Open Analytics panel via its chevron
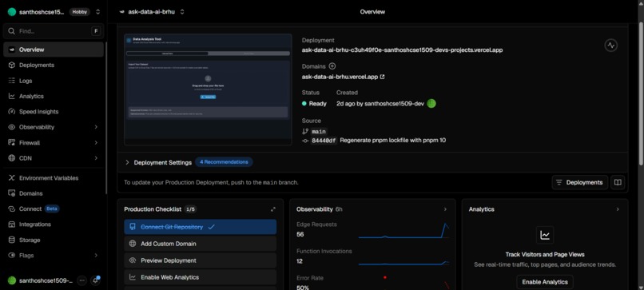The width and height of the screenshot is (644, 290). (x=618, y=209)
